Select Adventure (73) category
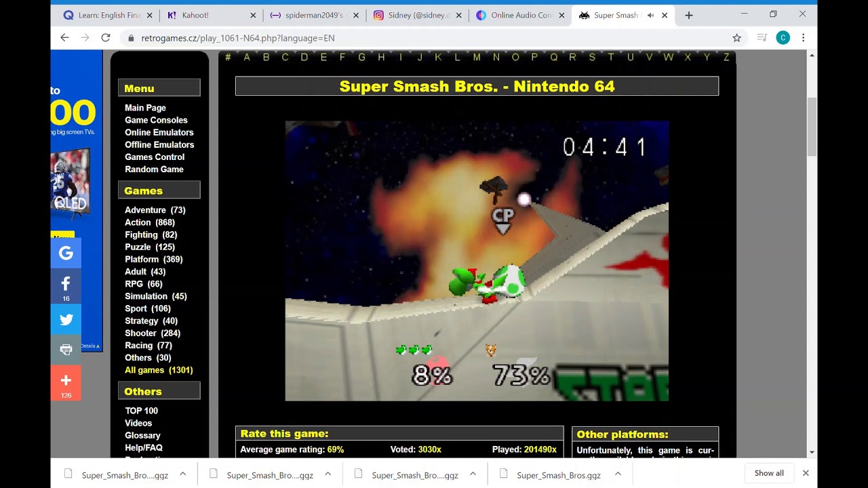Image resolution: width=868 pixels, height=488 pixels. (155, 210)
